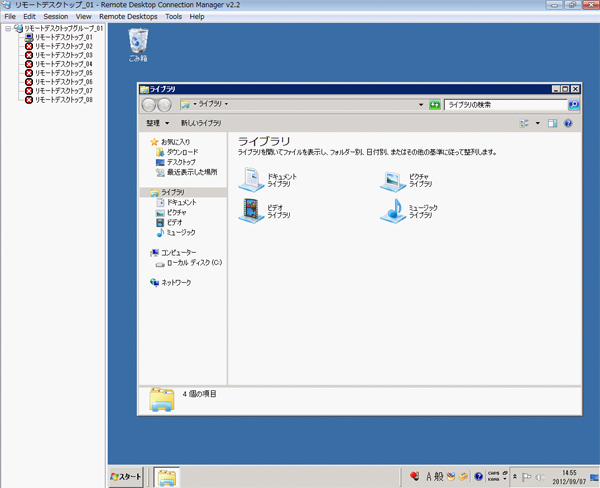Image resolution: width=600 pixels, height=488 pixels.
Task: Open the Edit menu
Action: coord(29,16)
